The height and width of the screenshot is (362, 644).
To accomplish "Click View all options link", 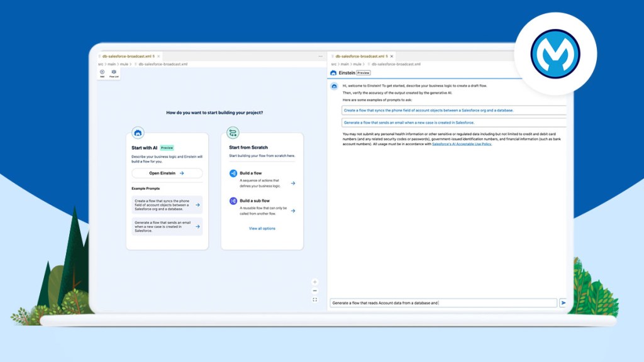I will [262, 228].
